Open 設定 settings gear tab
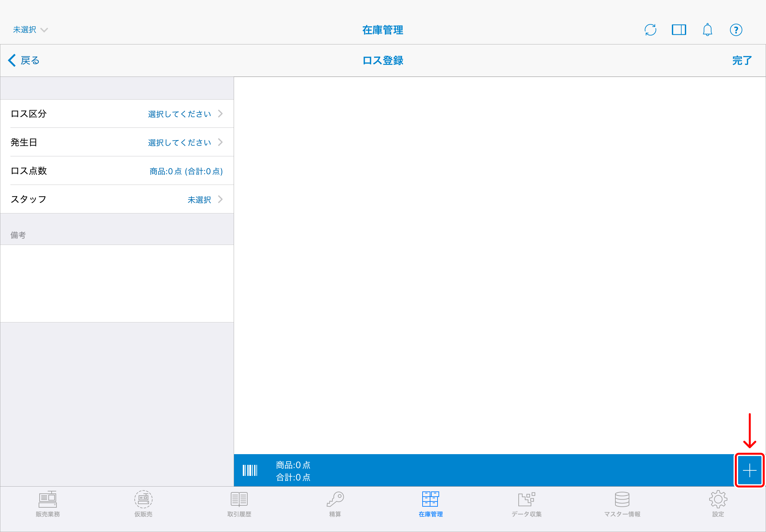The image size is (766, 532). pos(718,504)
